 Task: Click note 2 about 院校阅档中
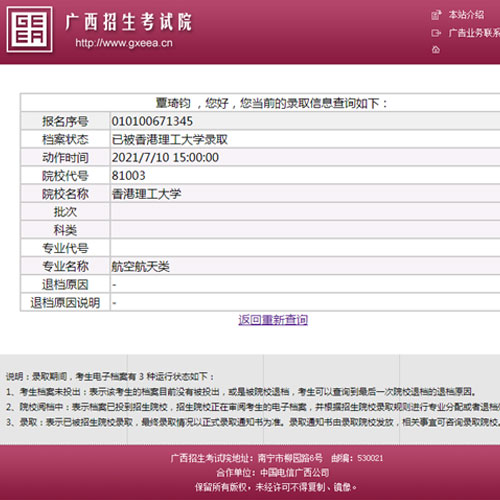pyautogui.click(x=253, y=407)
